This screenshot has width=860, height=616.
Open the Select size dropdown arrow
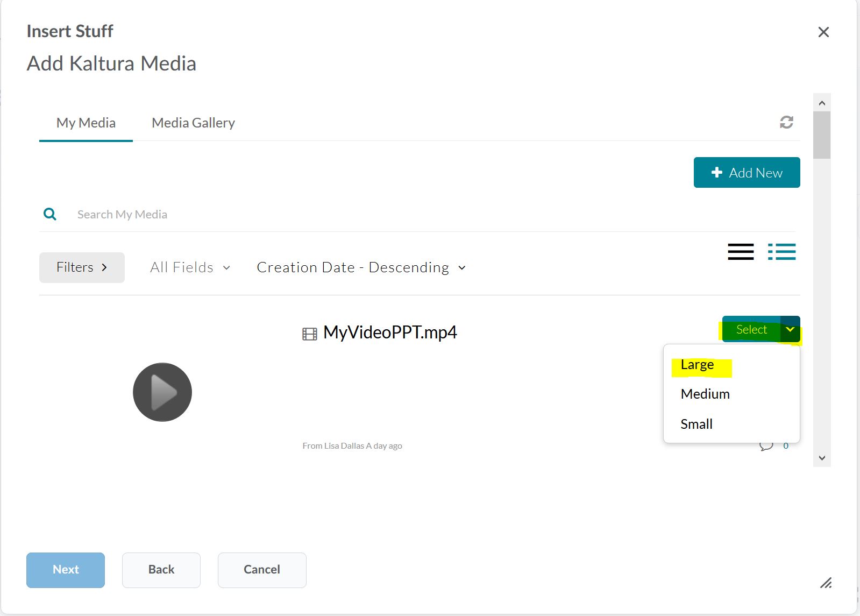(790, 329)
